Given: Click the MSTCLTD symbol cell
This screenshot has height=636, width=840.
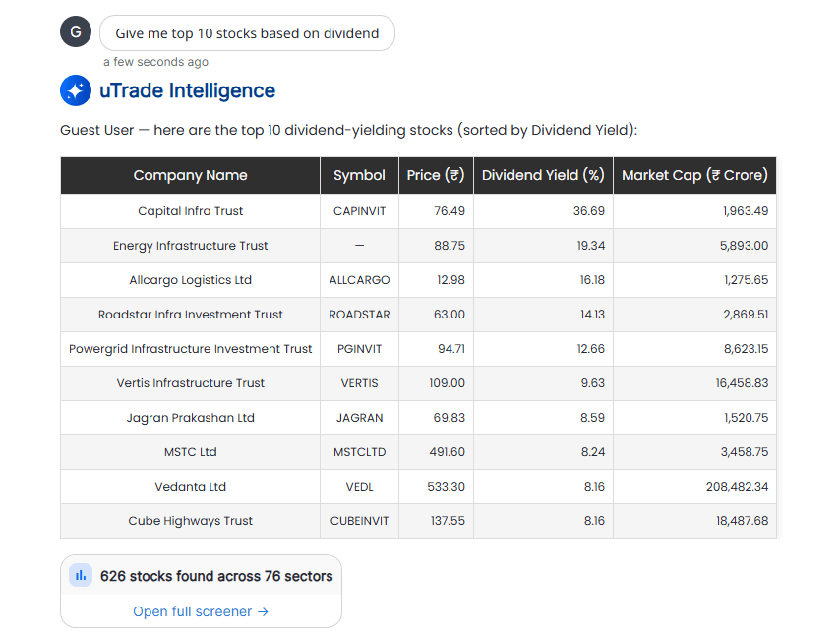Looking at the screenshot, I should point(359,452).
